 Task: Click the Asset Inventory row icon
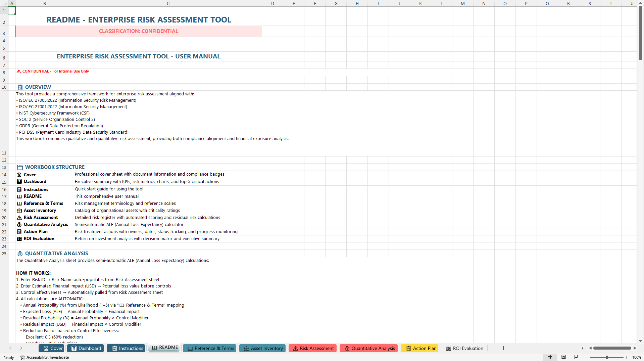point(19,211)
